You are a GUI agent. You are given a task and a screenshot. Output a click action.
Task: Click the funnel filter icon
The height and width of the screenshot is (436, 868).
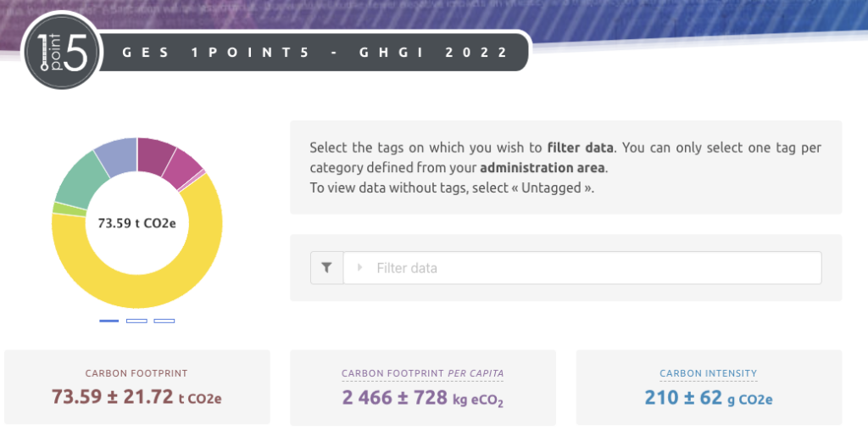click(327, 268)
